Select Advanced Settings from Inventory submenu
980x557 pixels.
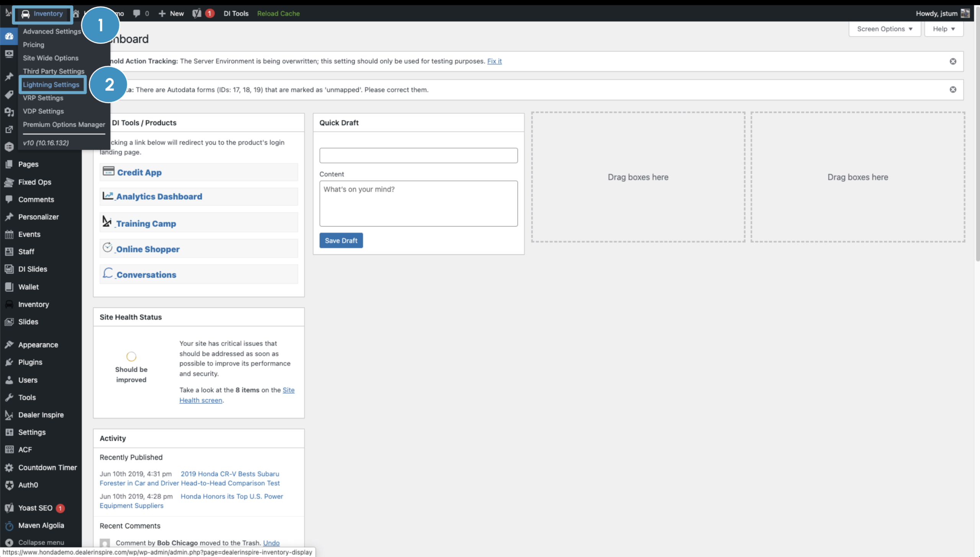pyautogui.click(x=52, y=31)
